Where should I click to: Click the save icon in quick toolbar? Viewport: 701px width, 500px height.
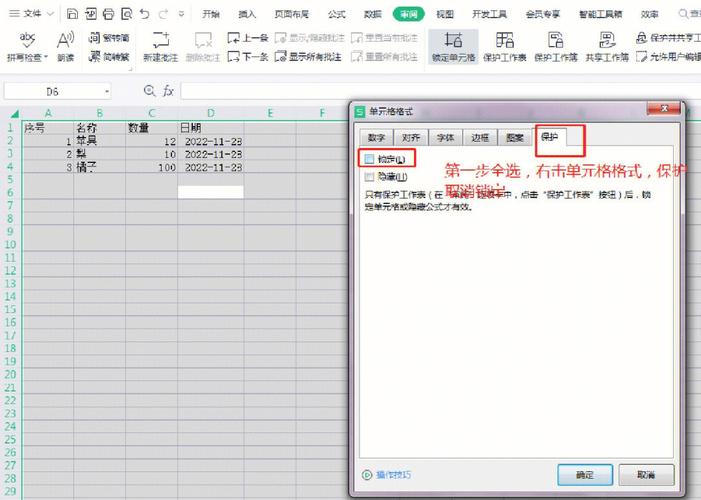tap(72, 14)
